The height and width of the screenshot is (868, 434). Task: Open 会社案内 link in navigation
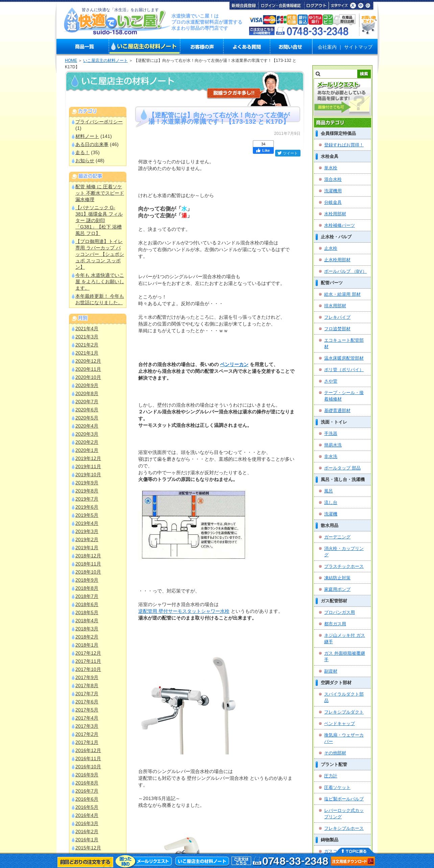(x=327, y=47)
